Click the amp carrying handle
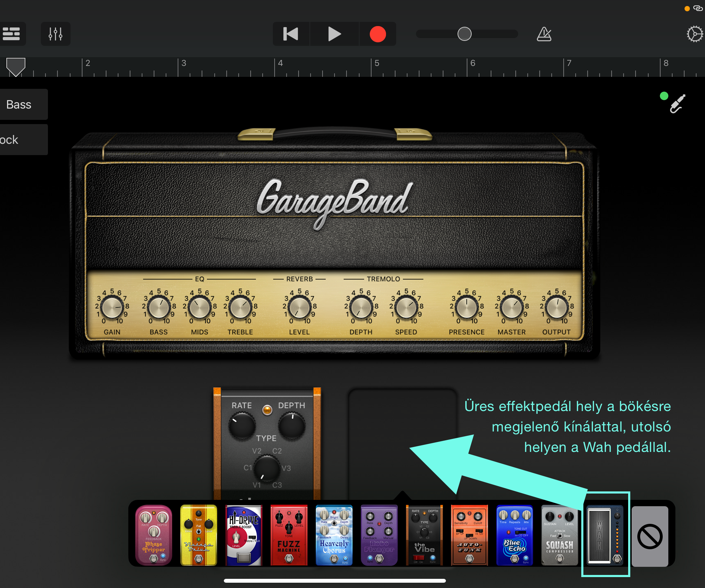705x588 pixels. tap(335, 134)
